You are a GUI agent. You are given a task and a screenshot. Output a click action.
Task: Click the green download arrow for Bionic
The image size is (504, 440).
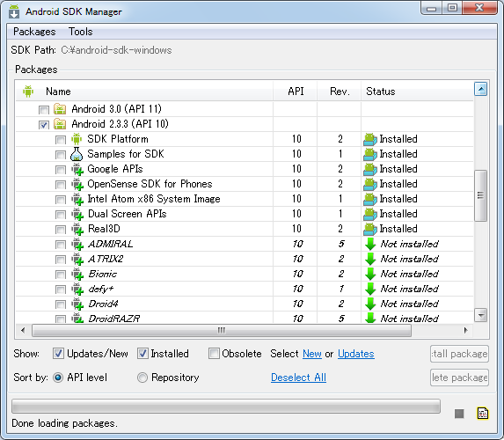point(370,274)
